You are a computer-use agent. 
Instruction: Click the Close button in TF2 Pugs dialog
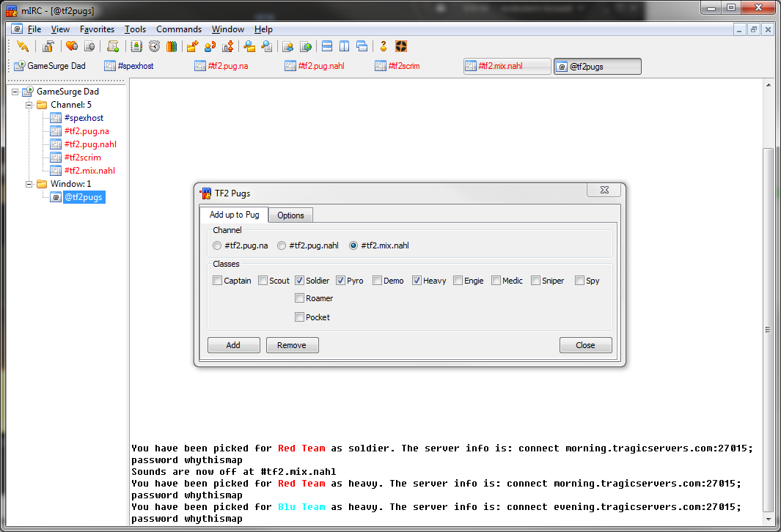(586, 345)
